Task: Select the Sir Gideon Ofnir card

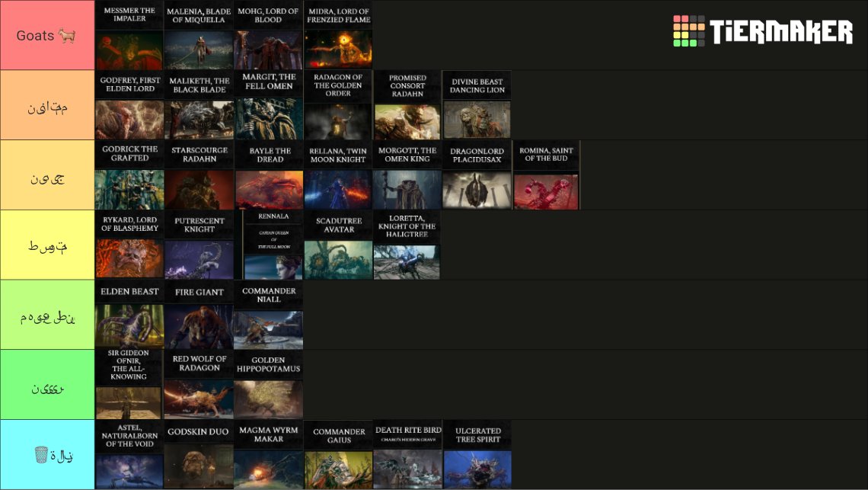Action: pos(129,384)
